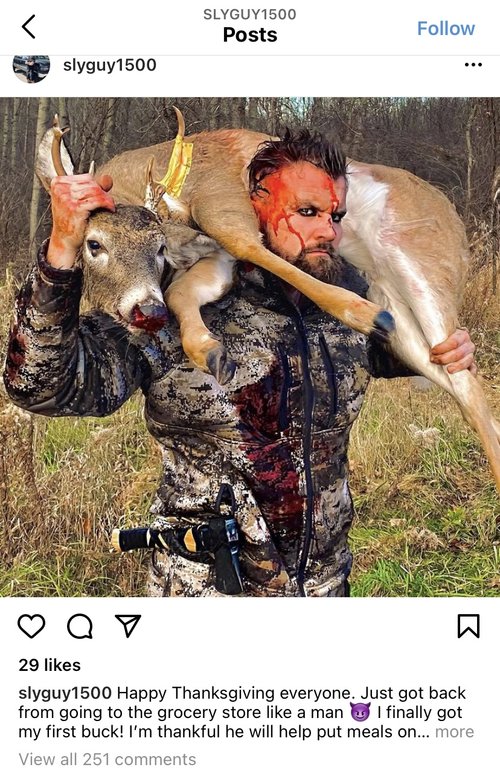Viewport: 500px width, 779px height.
Task: Click the bold slyguy1500 name in the caption
Action: (65, 693)
